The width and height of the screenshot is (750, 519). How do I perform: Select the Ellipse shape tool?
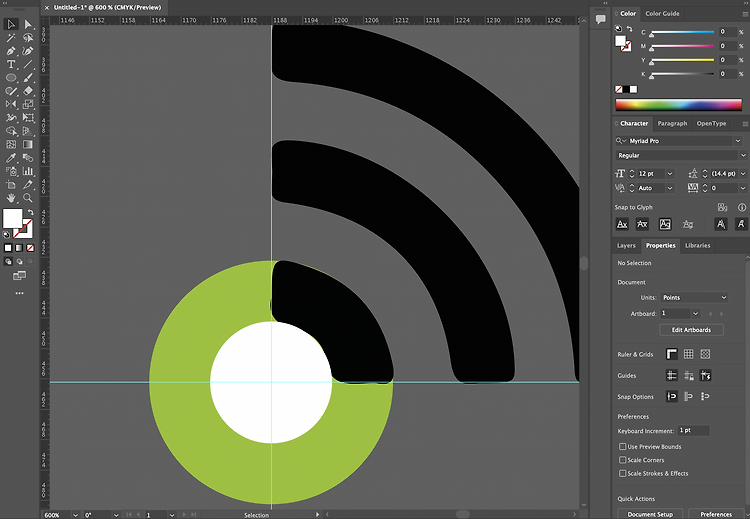(11, 77)
